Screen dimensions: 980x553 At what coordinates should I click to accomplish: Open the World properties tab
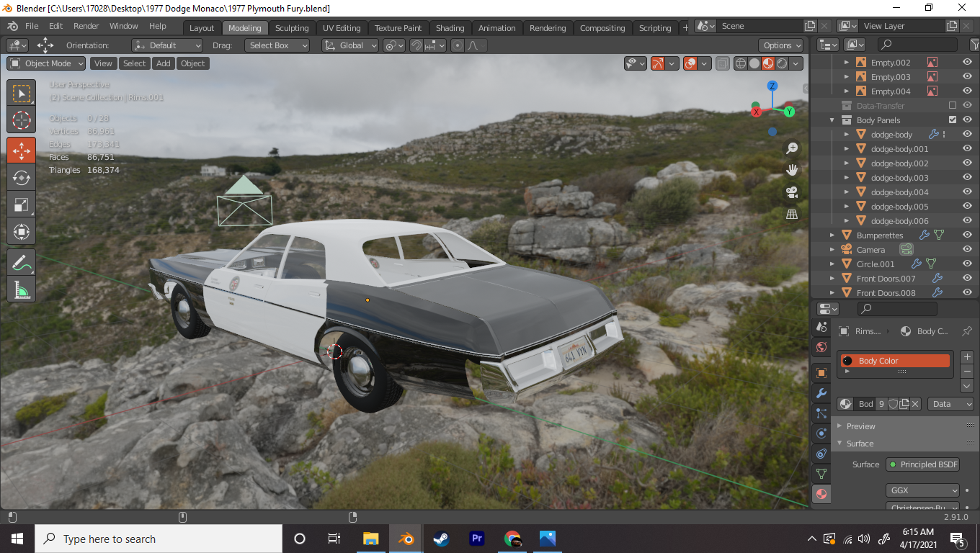pos(821,348)
